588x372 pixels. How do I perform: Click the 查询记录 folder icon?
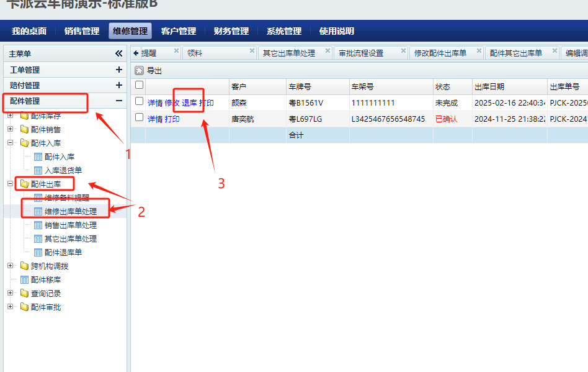click(24, 294)
